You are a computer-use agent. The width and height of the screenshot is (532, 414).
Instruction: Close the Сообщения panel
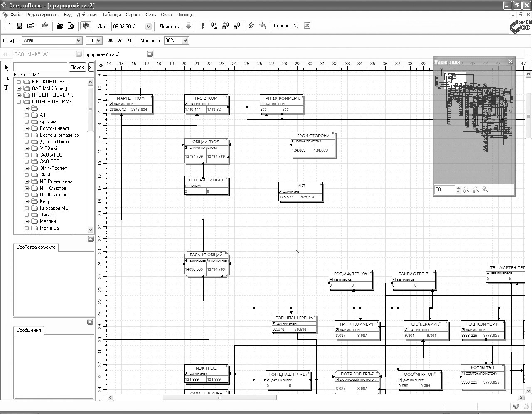(91, 322)
